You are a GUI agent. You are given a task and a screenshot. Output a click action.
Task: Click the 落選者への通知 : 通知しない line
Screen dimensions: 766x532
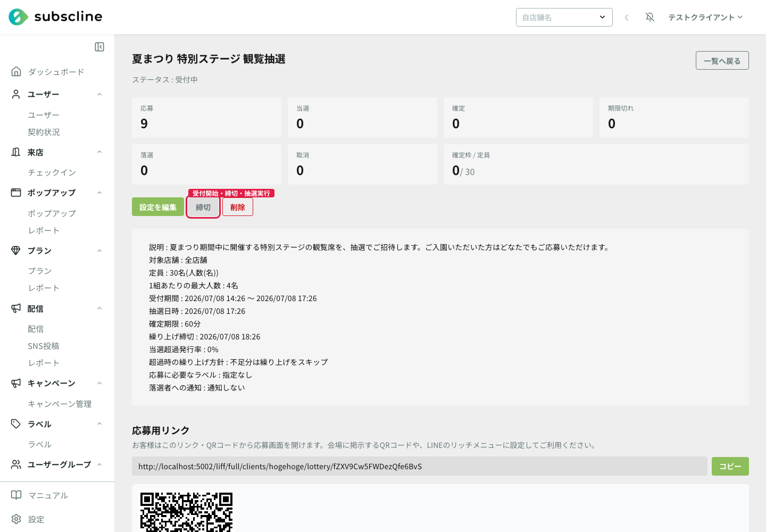click(197, 388)
